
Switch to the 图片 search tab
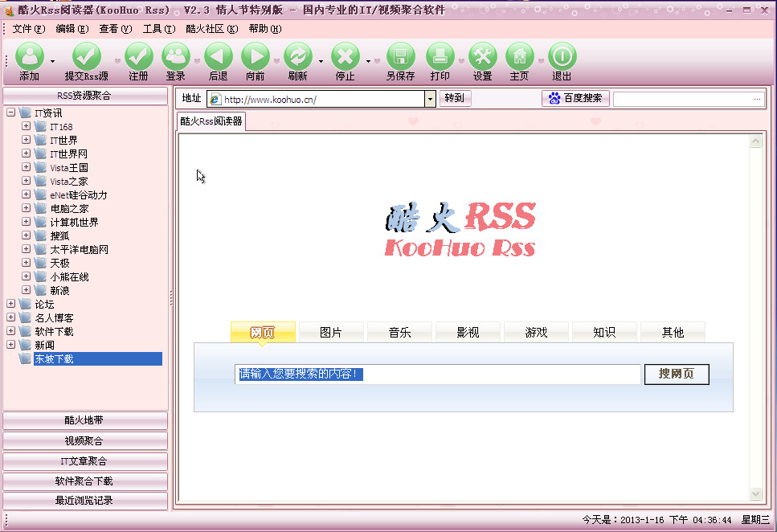[x=331, y=332]
